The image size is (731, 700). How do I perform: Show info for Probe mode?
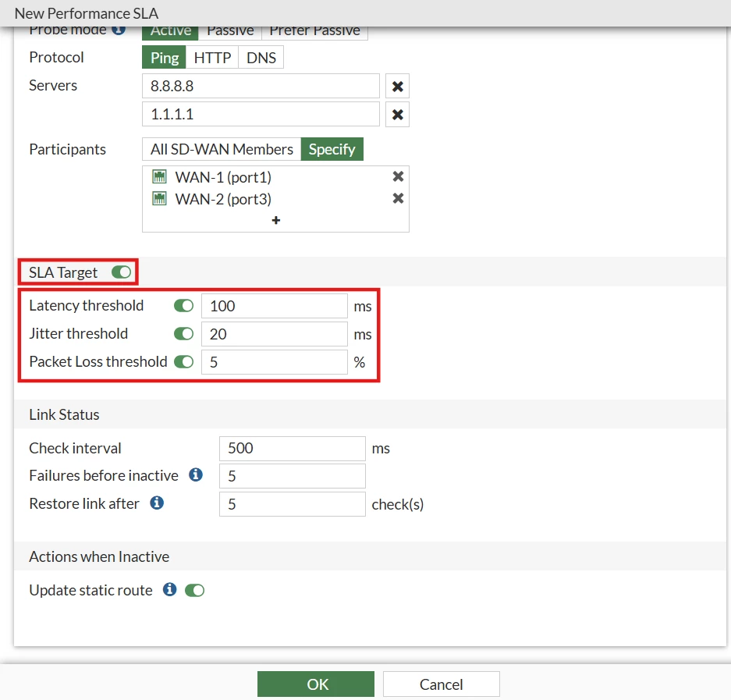(119, 30)
